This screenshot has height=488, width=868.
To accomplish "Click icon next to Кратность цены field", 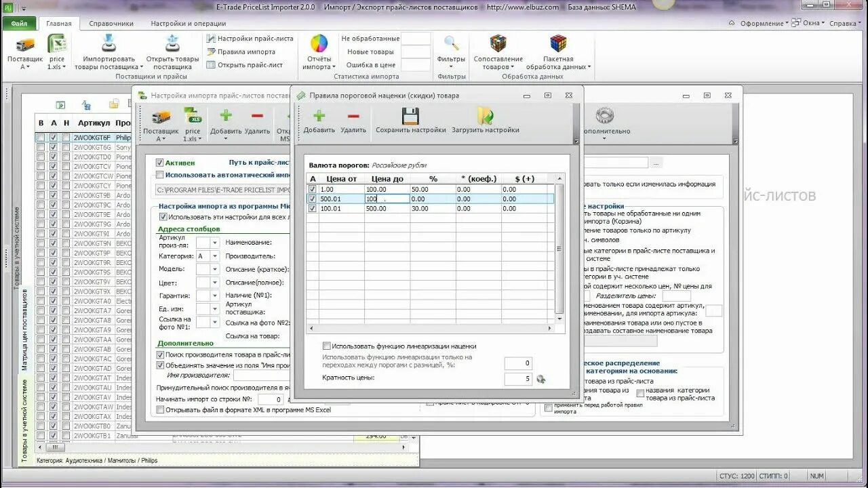I will click(x=540, y=379).
